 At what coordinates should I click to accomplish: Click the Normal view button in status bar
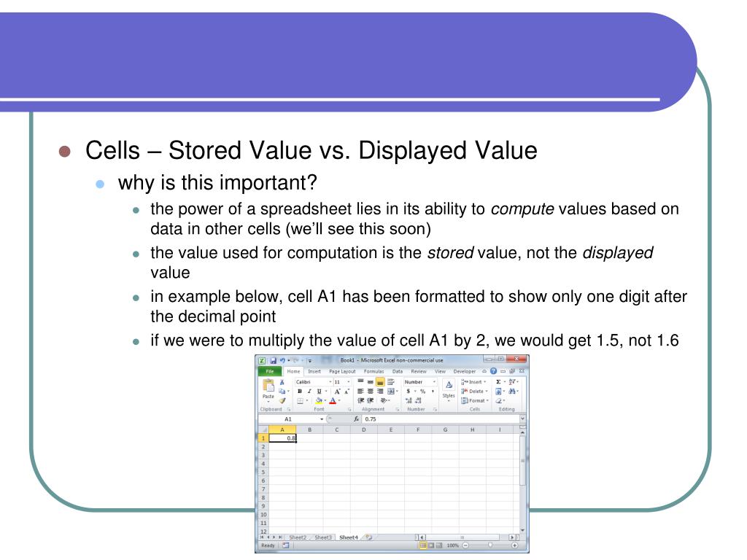(422, 545)
